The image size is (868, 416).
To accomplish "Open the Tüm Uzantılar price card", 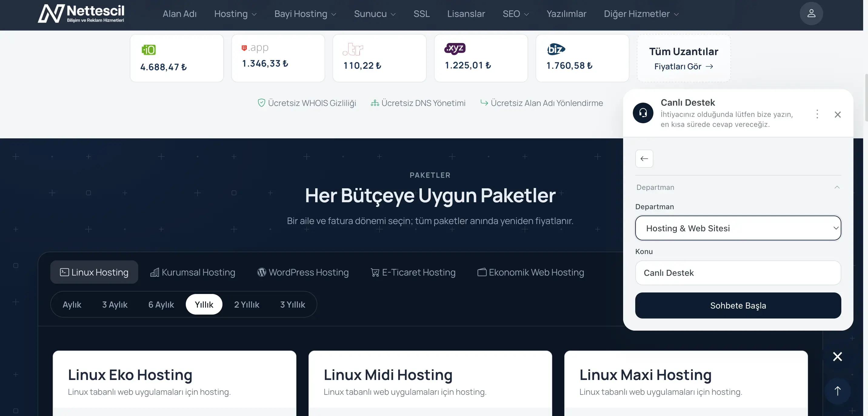I will point(684,58).
